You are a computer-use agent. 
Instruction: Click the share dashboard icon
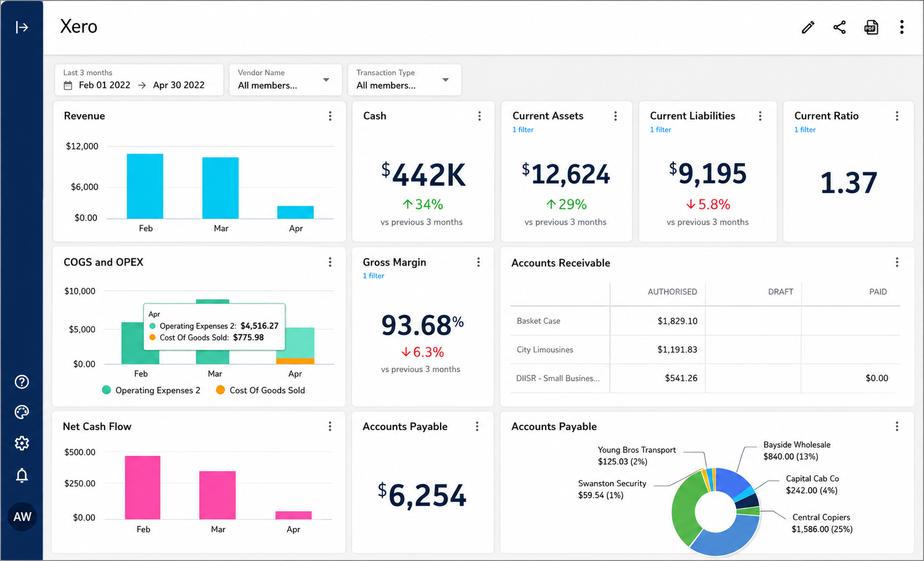(839, 27)
